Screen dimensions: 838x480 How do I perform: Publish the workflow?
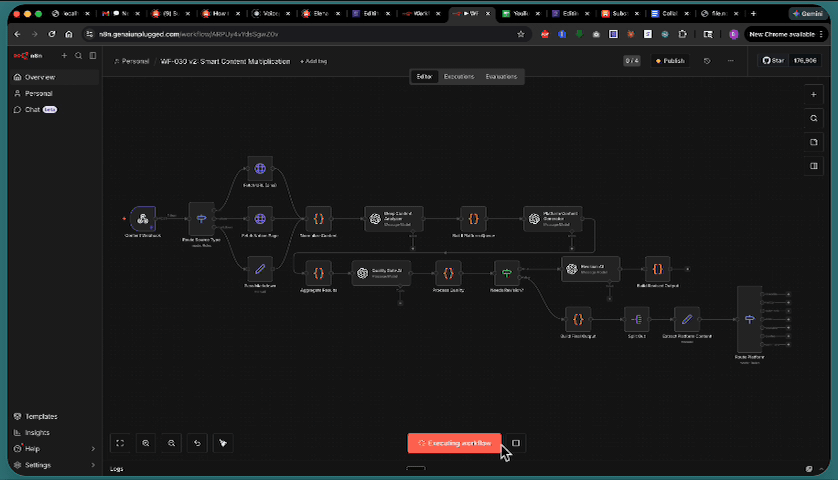pos(670,61)
